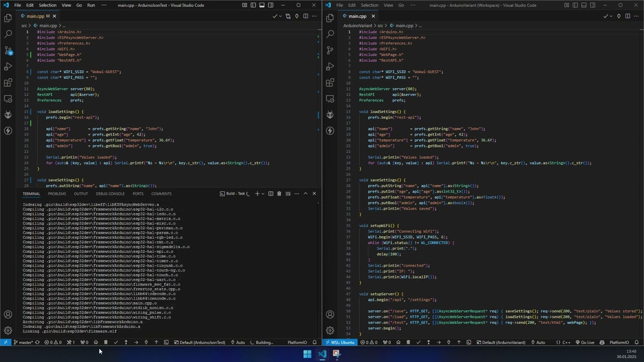Switch to DEBUG CONSOLE tab in panel
644x362 pixels.
pos(110,194)
